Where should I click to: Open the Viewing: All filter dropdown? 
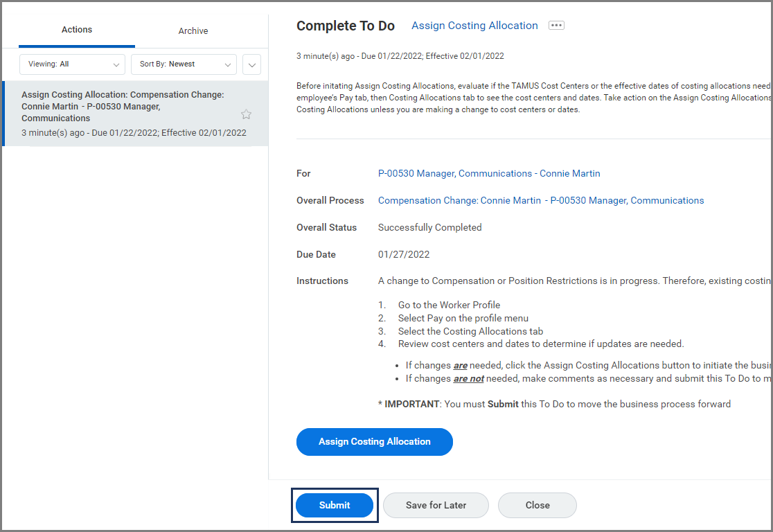pyautogui.click(x=73, y=64)
